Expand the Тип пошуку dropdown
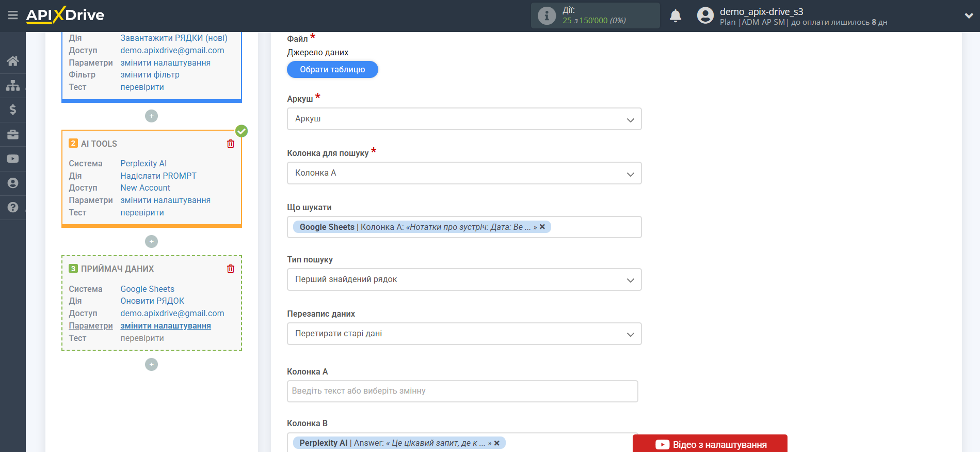Image resolution: width=980 pixels, height=452 pixels. [463, 279]
